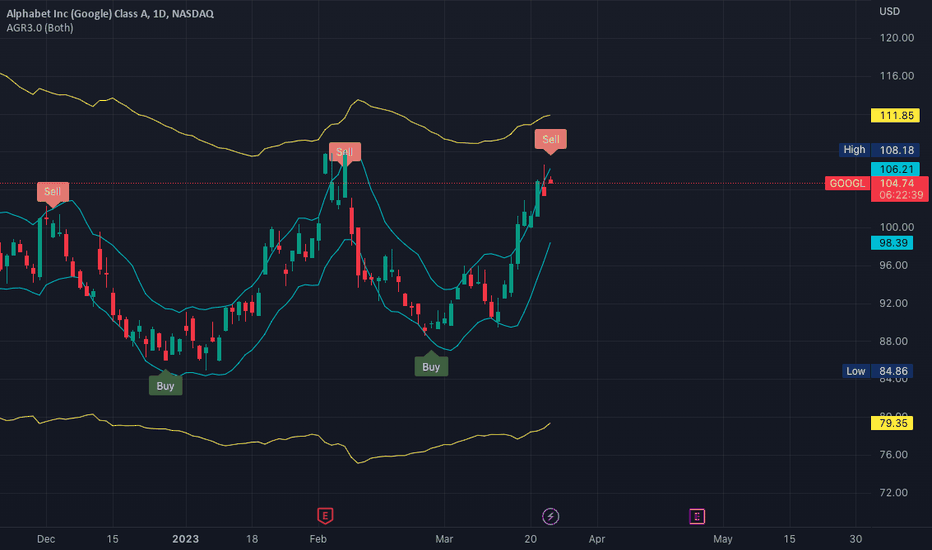Click the pink dividend marker icon
The image size is (932, 550).
point(697,516)
